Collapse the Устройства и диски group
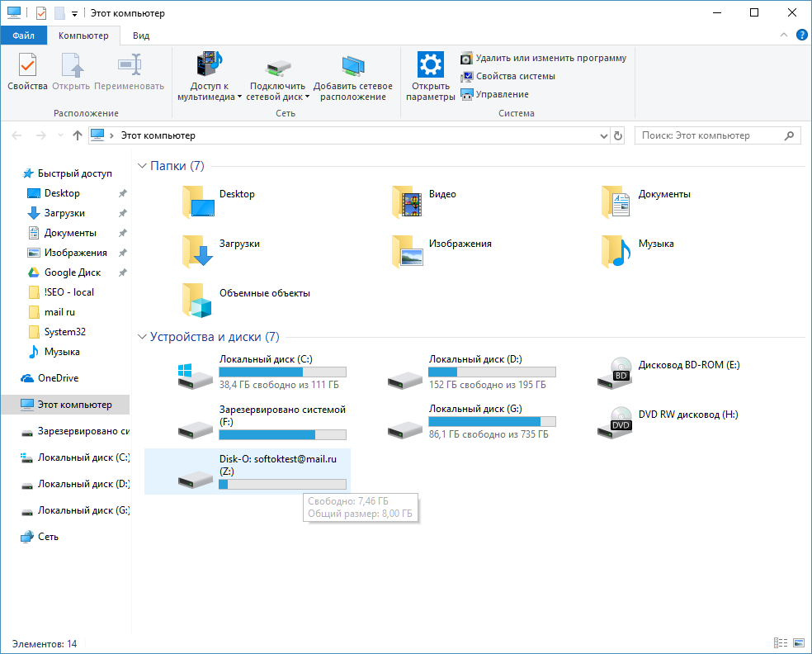This screenshot has height=654, width=812. point(142,337)
